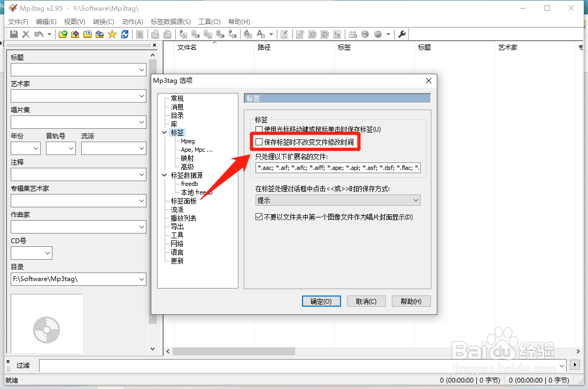Open the 转换(C) menu

[x=104, y=22]
